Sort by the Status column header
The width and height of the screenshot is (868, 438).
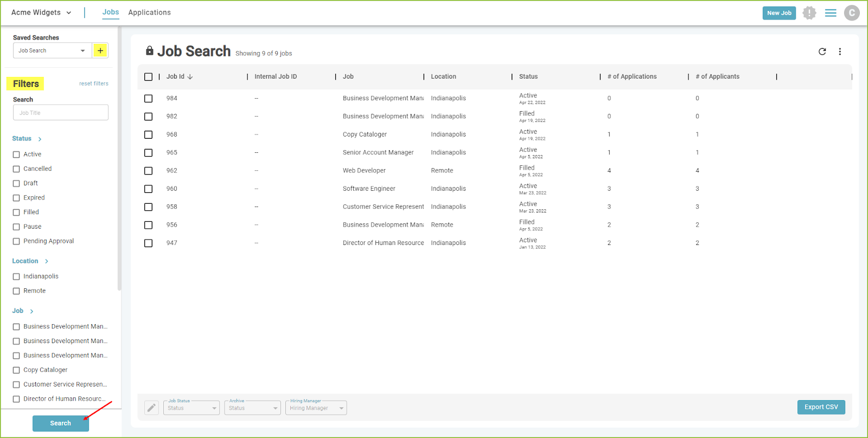pos(528,77)
